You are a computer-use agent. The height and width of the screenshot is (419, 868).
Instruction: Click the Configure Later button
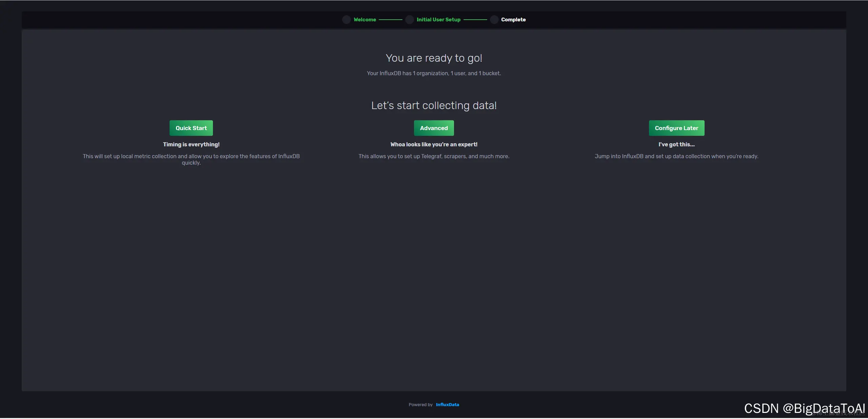tap(676, 128)
